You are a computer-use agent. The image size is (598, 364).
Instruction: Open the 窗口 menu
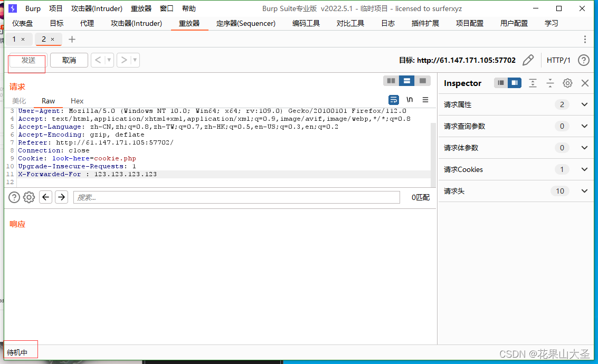167,8
